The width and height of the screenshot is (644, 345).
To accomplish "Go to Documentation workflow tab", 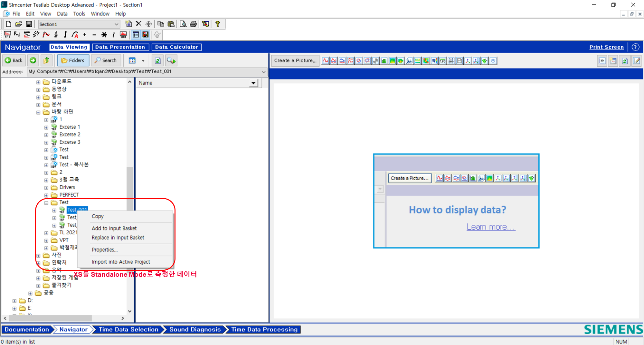I will tap(27, 330).
